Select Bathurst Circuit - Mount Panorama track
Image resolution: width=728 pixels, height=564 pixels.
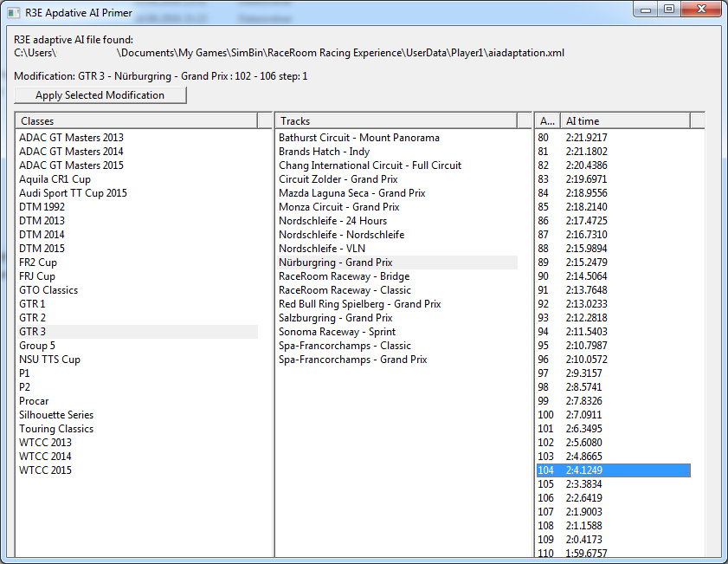397,138
